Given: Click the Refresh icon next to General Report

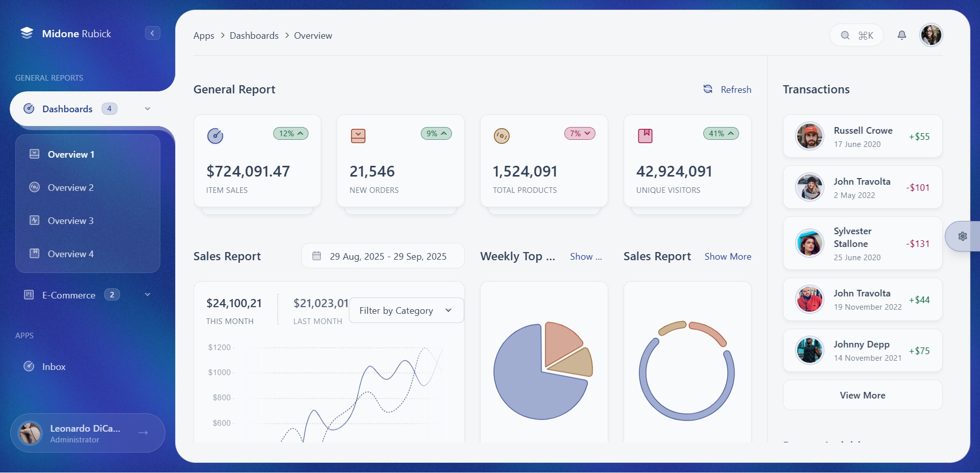Looking at the screenshot, I should coord(708,89).
